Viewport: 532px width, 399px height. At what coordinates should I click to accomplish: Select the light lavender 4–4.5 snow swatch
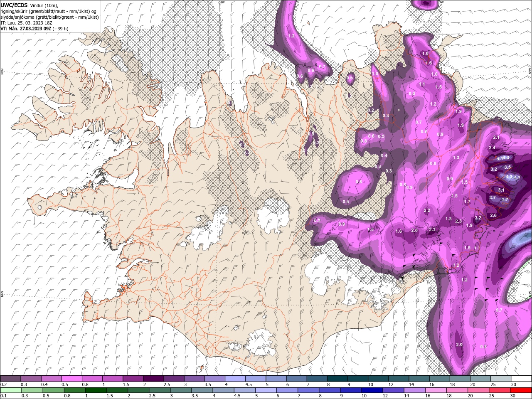pyautogui.click(x=235, y=379)
